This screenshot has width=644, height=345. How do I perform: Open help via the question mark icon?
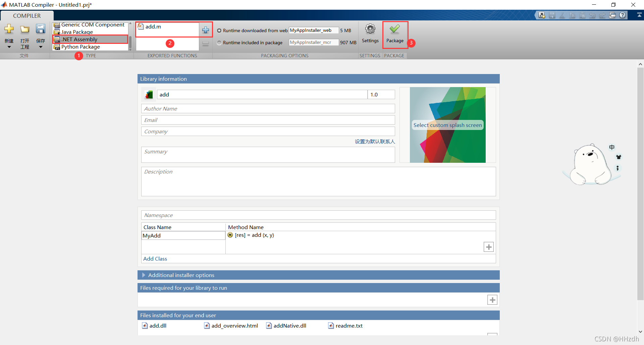click(x=623, y=15)
